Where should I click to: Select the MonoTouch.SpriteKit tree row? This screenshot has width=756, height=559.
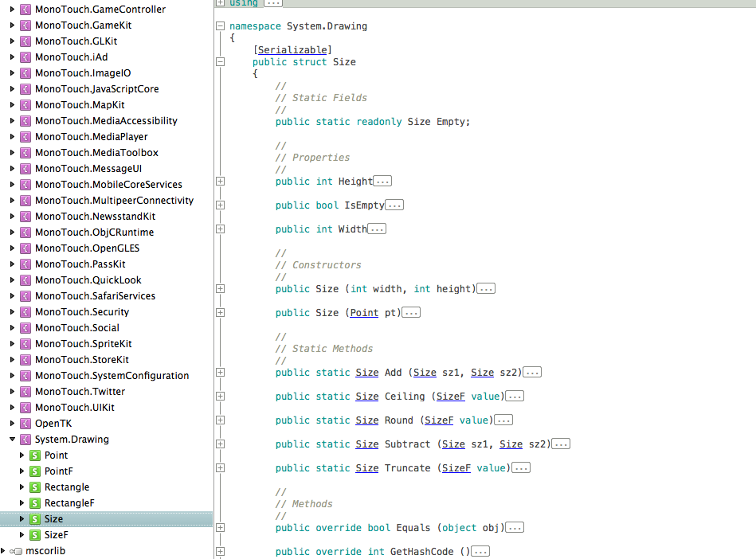point(106,343)
